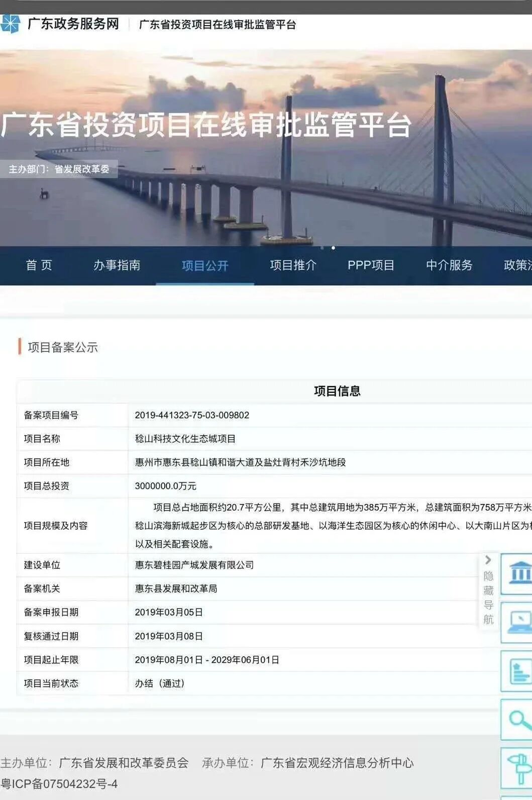Go to the 首页 home tab
The height and width of the screenshot is (800, 532).
(39, 265)
